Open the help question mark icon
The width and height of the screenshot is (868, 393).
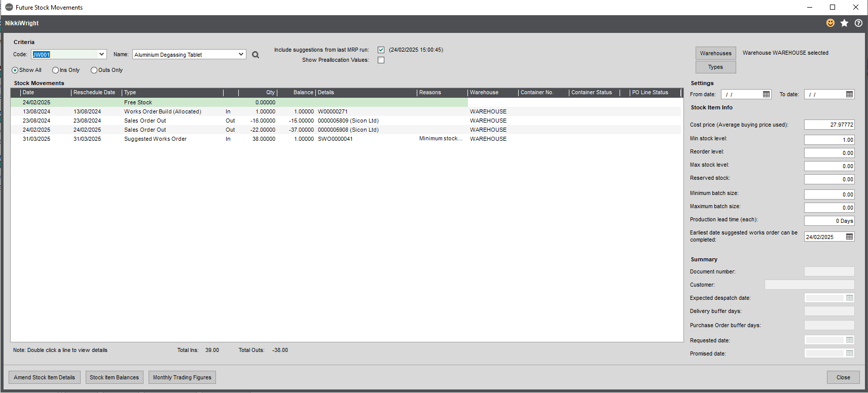(858, 23)
